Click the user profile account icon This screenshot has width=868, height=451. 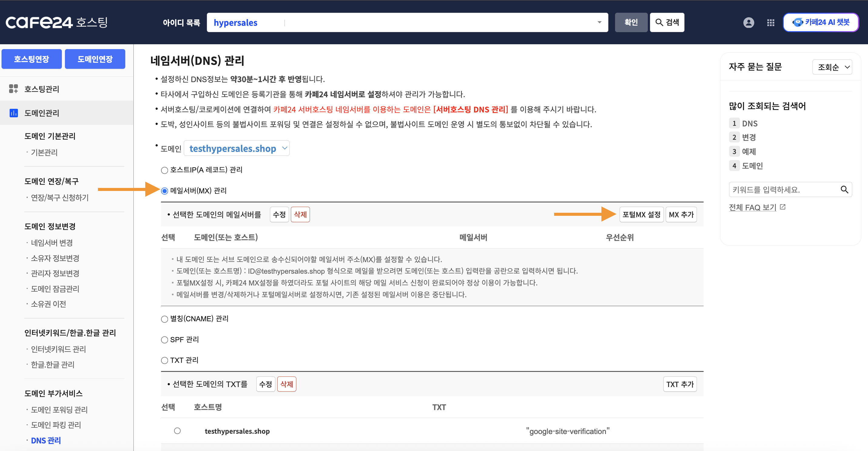(749, 22)
